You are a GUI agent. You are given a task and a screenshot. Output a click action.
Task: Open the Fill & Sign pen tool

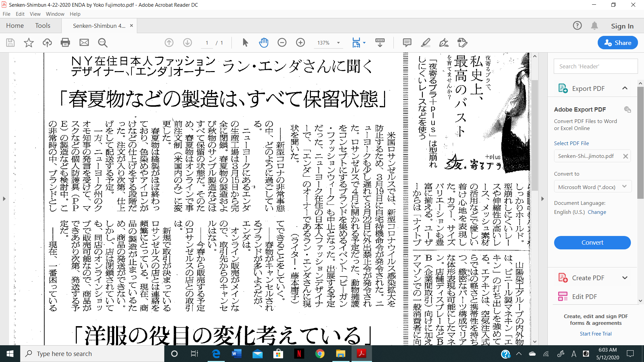444,43
